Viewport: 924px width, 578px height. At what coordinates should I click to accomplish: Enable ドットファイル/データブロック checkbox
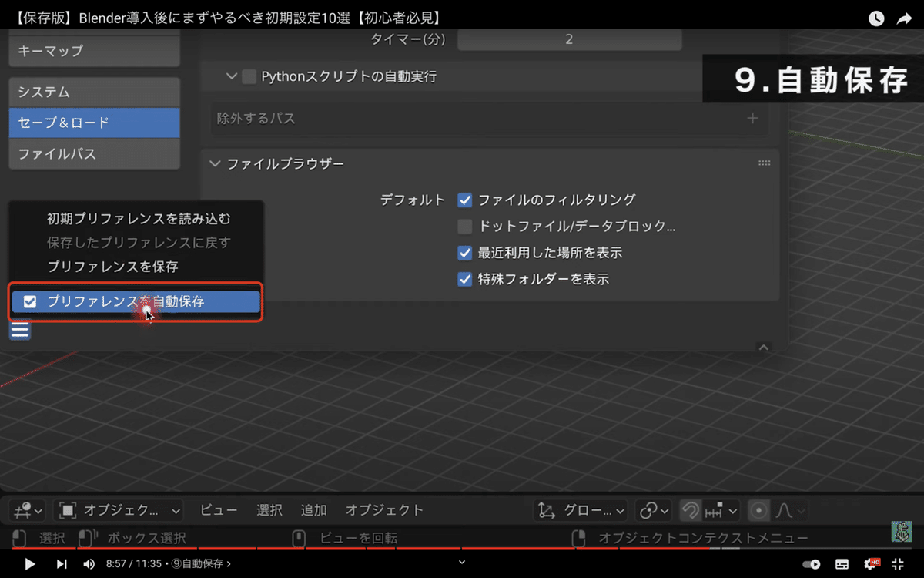tap(464, 227)
